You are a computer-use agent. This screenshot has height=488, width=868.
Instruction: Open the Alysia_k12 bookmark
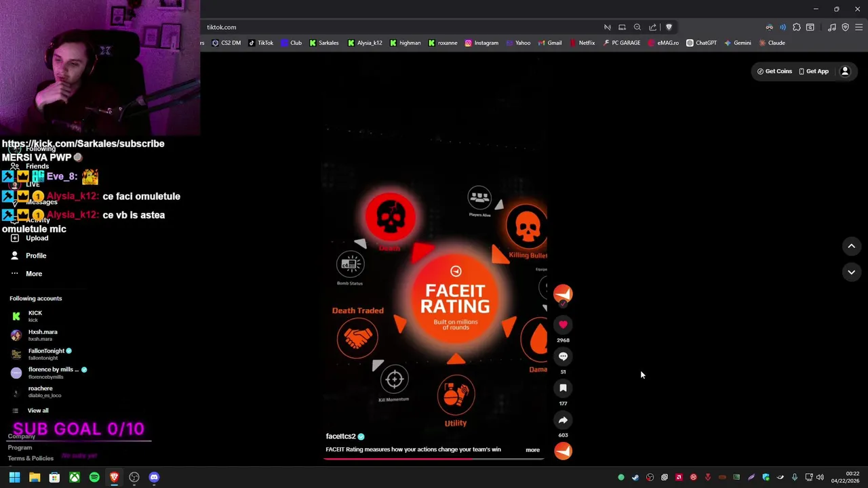(365, 43)
